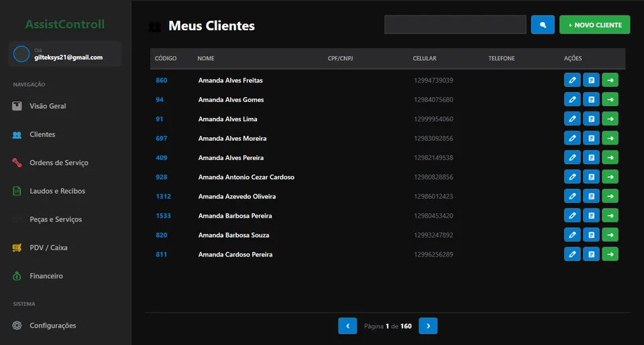Edit client Amanda Alves Lima pencil icon
The image size is (644, 345).
click(x=572, y=119)
